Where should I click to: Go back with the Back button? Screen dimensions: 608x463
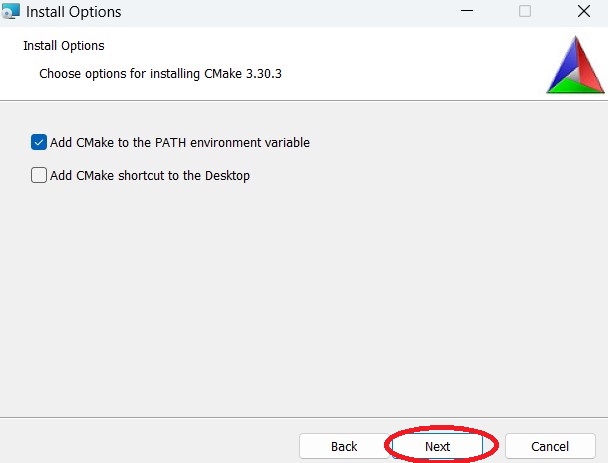click(344, 446)
